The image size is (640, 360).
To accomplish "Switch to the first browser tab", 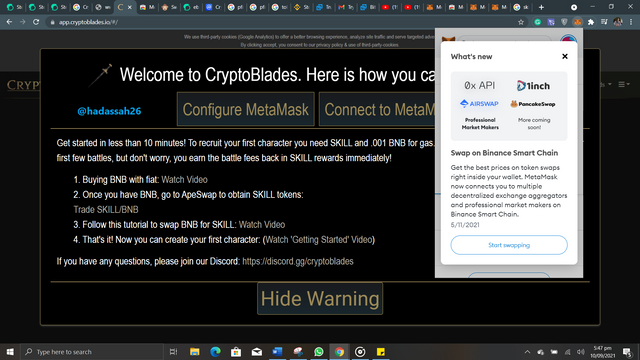I will [14, 7].
